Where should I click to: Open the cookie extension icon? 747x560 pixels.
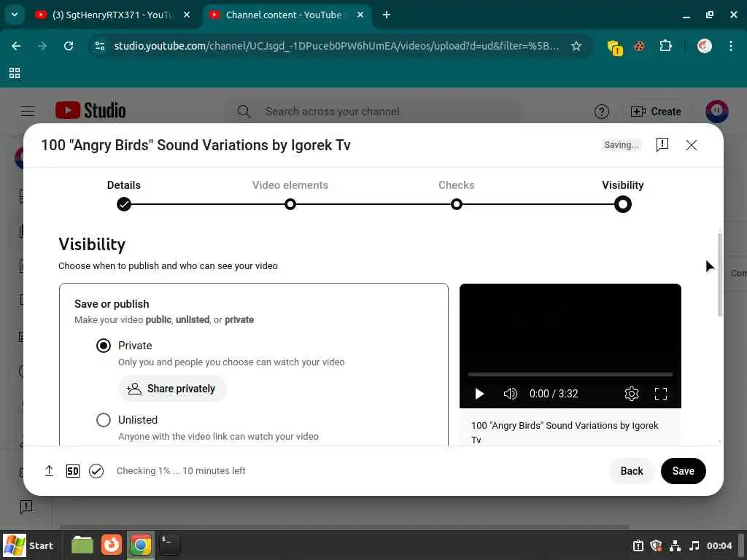click(x=639, y=46)
